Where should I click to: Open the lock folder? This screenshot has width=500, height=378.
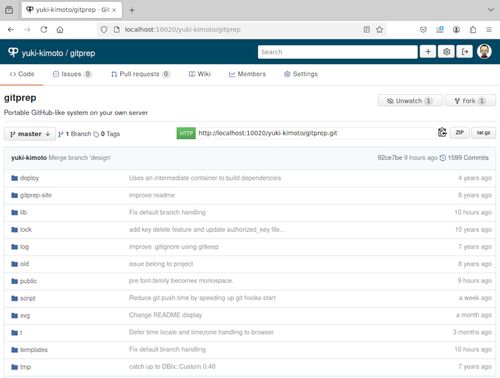click(26, 230)
